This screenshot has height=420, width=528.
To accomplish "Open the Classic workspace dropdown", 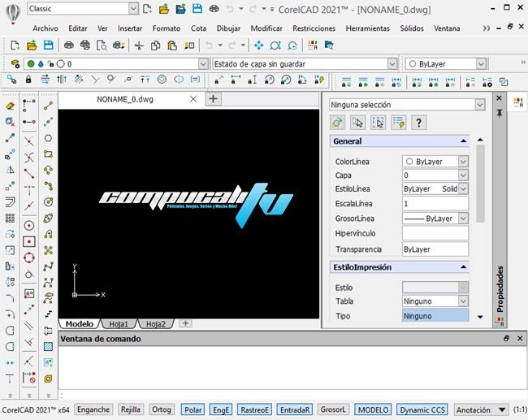I will [133, 9].
